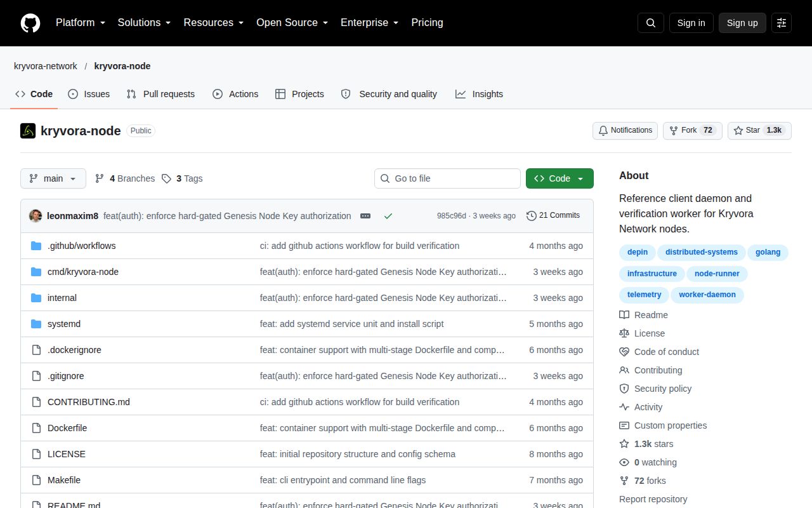Open the .github/workflows folder icon
The image size is (812, 508).
[x=36, y=246]
